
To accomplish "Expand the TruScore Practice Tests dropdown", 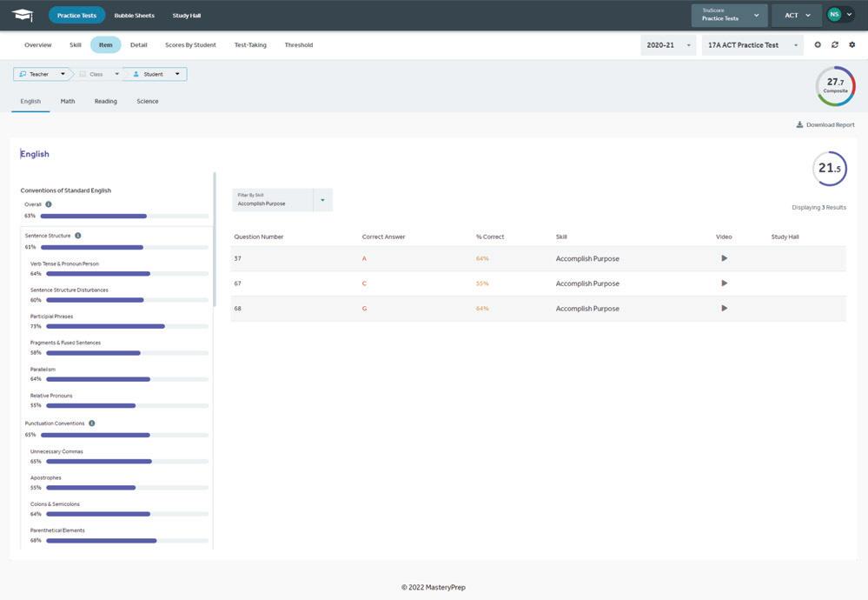I will (x=729, y=15).
